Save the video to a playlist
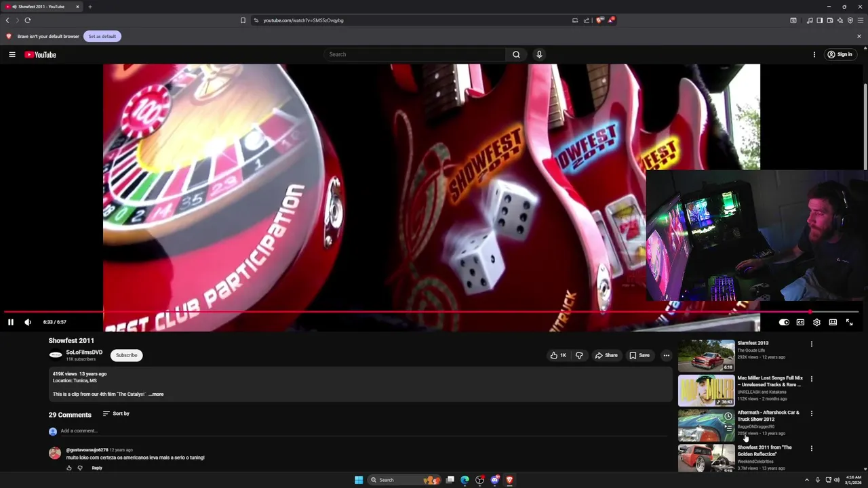Viewport: 868px width, 488px height. point(639,355)
